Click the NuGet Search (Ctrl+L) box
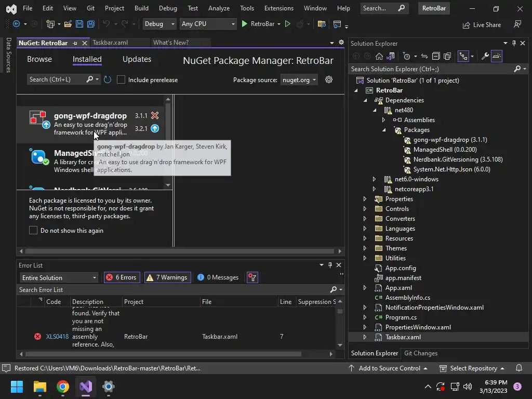The width and height of the screenshot is (532, 399). 56,79
